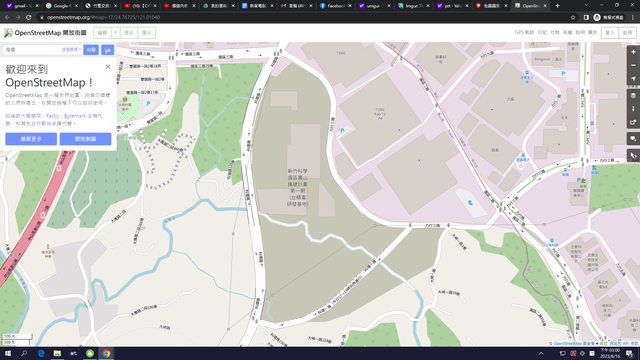Zoom in on the map
Image resolution: width=640 pixels, height=360 pixels.
633,52
